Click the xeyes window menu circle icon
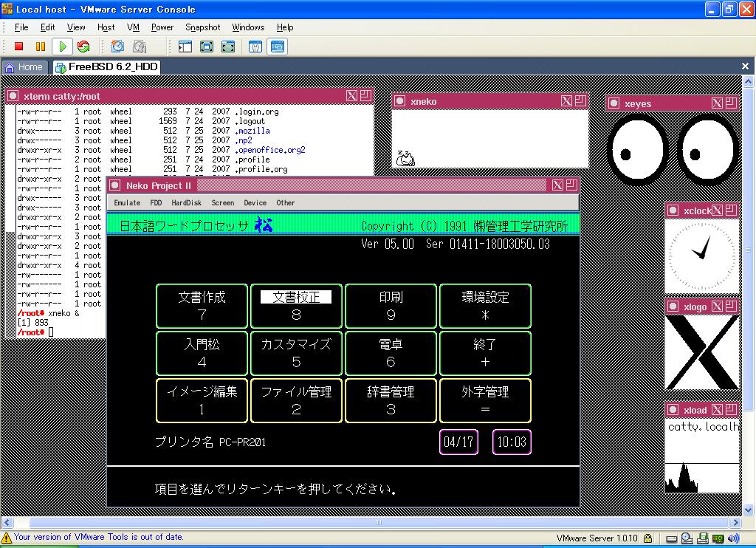The height and width of the screenshot is (548, 756). tap(614, 103)
